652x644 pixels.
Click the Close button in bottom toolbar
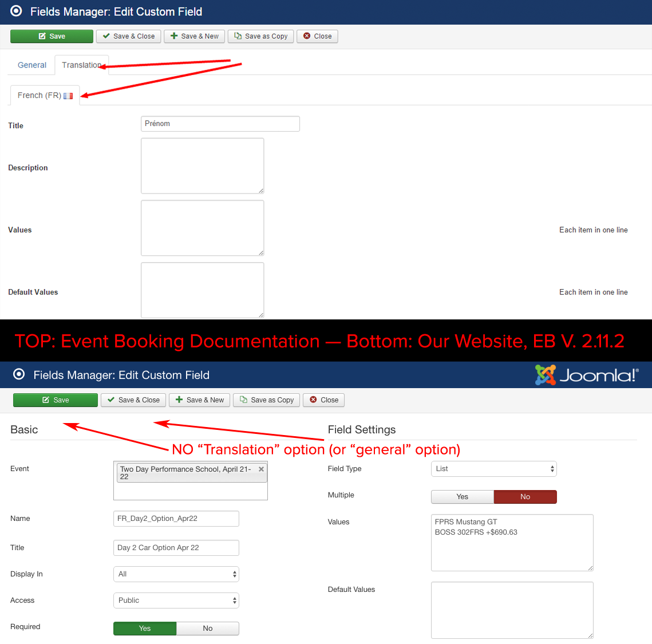pyautogui.click(x=324, y=400)
